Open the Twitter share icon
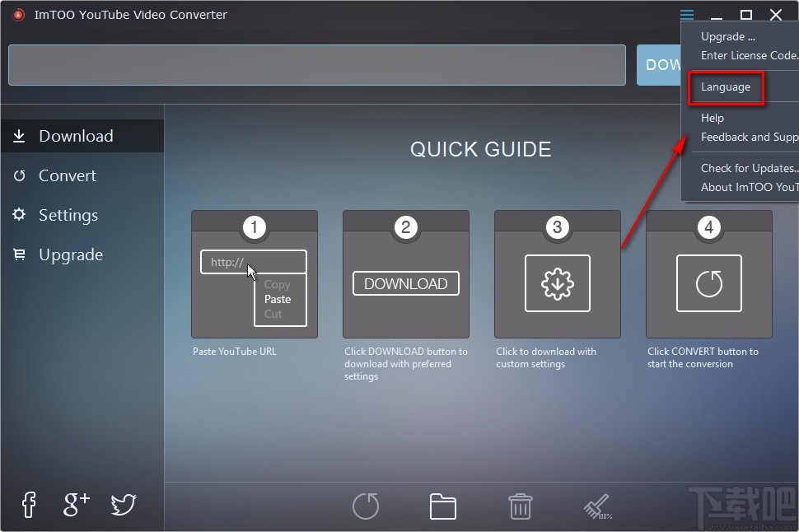Viewport: 799px width, 532px height. tap(123, 505)
